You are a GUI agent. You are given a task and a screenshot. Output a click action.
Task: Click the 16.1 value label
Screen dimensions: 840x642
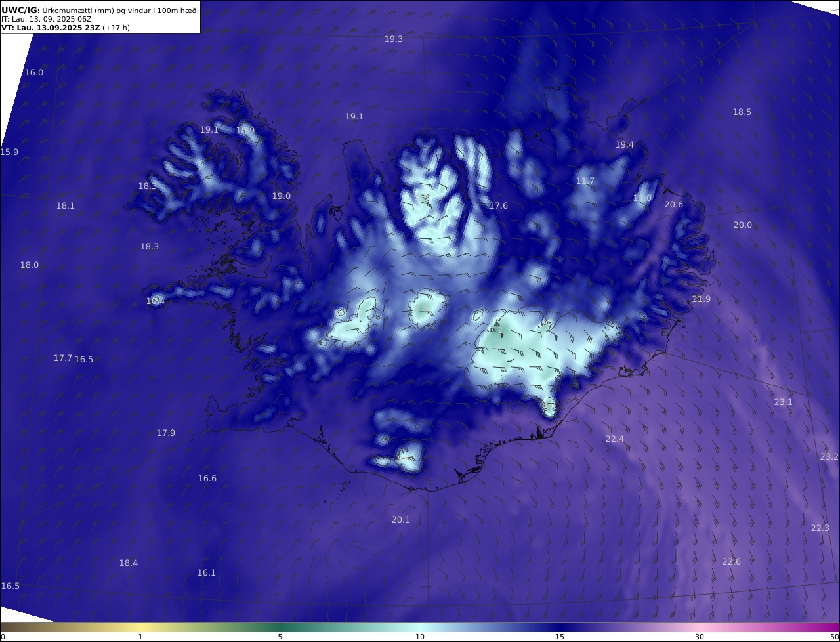coord(207,573)
